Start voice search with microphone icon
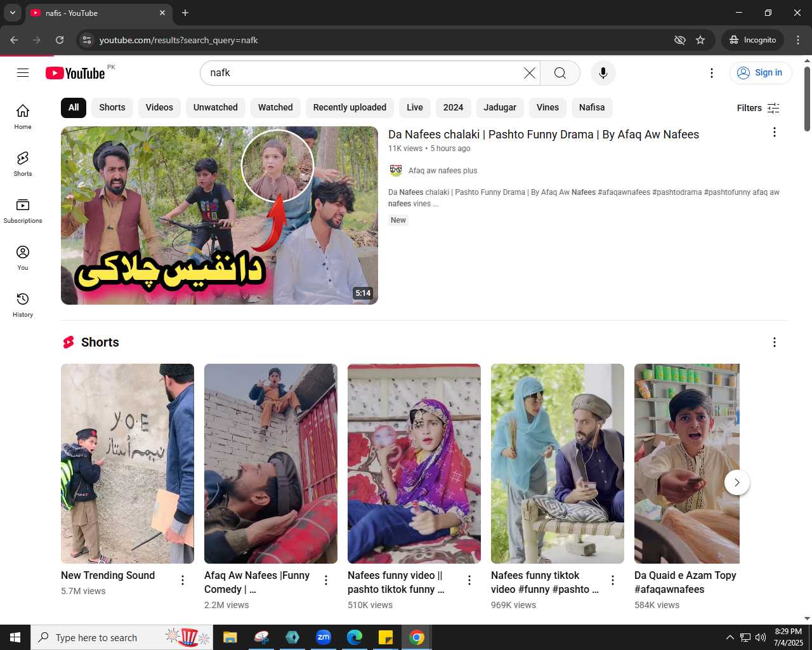This screenshot has height=650, width=812. 603,73
